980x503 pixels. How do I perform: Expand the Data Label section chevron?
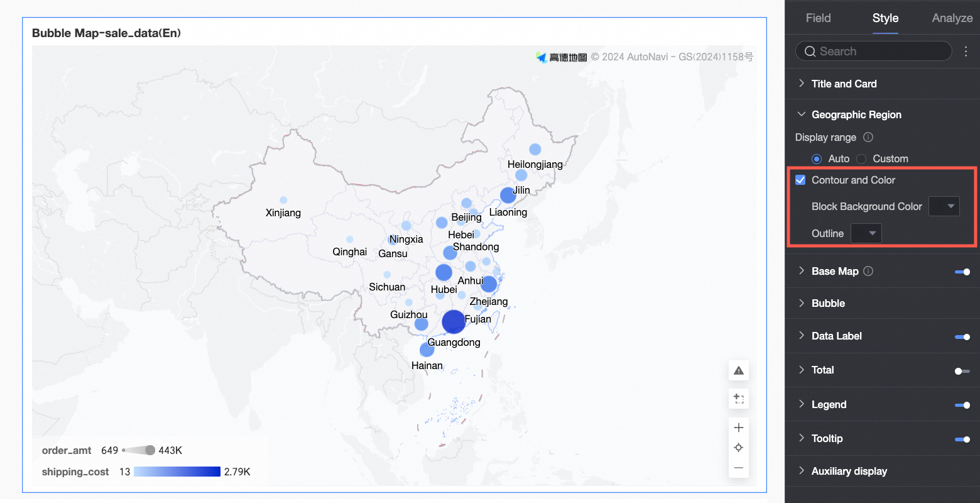802,335
